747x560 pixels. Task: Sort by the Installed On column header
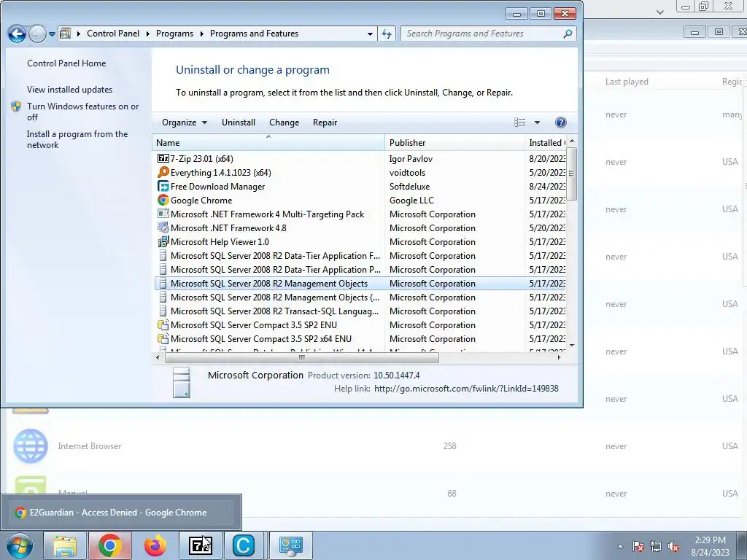point(546,142)
